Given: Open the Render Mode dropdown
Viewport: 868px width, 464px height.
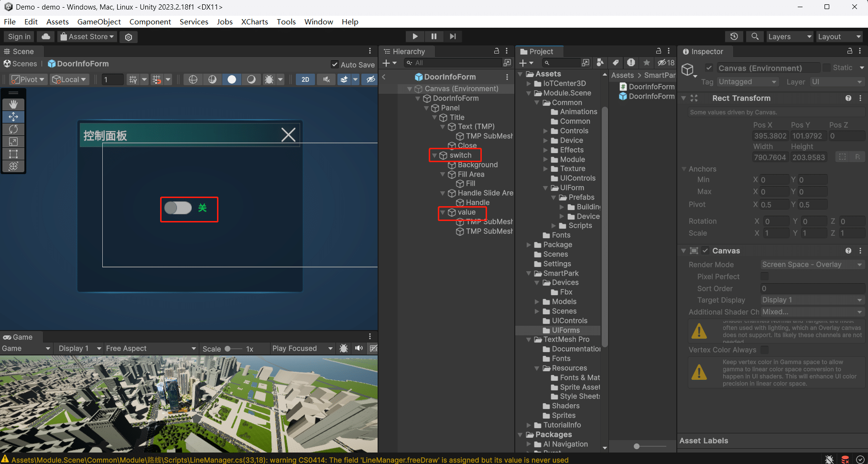Looking at the screenshot, I should coord(812,265).
